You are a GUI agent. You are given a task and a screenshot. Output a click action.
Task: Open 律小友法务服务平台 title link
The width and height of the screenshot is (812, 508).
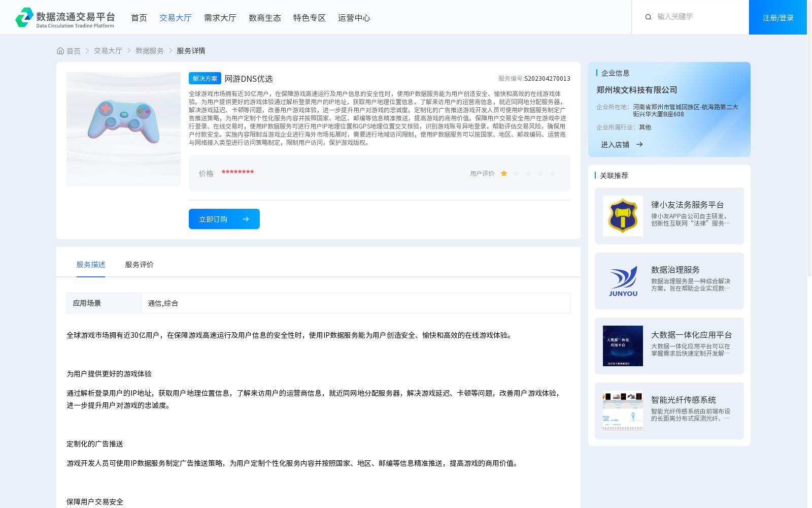(x=688, y=205)
